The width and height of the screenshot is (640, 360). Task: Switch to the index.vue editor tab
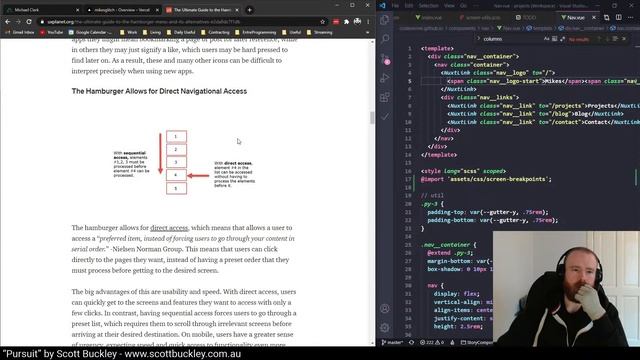tap(429, 18)
